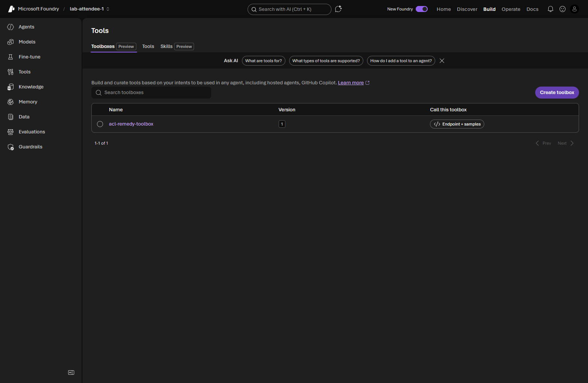
Task: Click the notifications bell icon
Action: (551, 9)
